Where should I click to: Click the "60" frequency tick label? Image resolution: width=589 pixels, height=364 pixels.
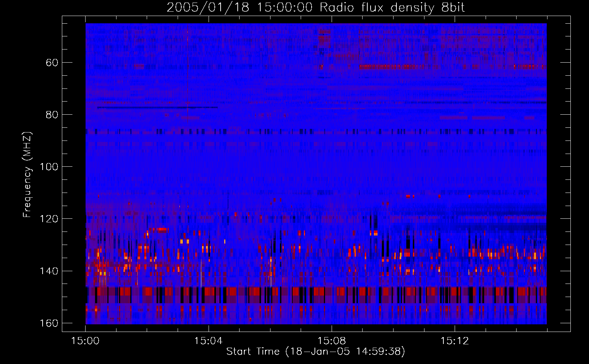click(52, 63)
